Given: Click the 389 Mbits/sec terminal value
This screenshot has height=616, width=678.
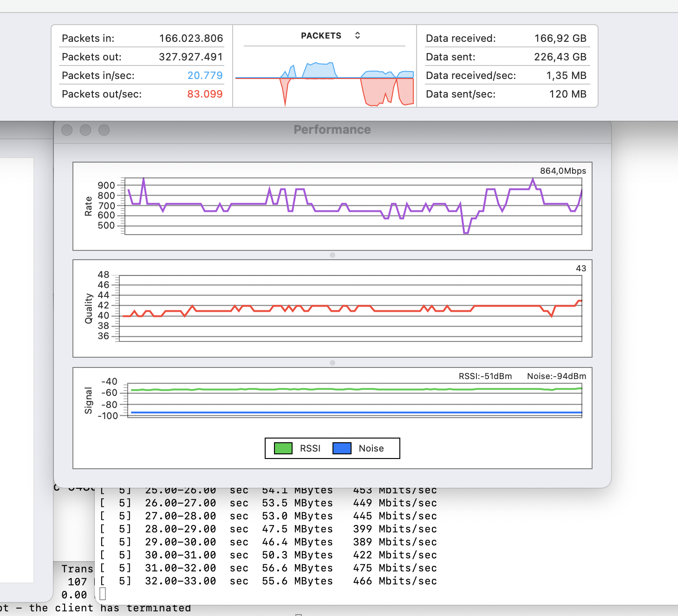Looking at the screenshot, I should [395, 542].
